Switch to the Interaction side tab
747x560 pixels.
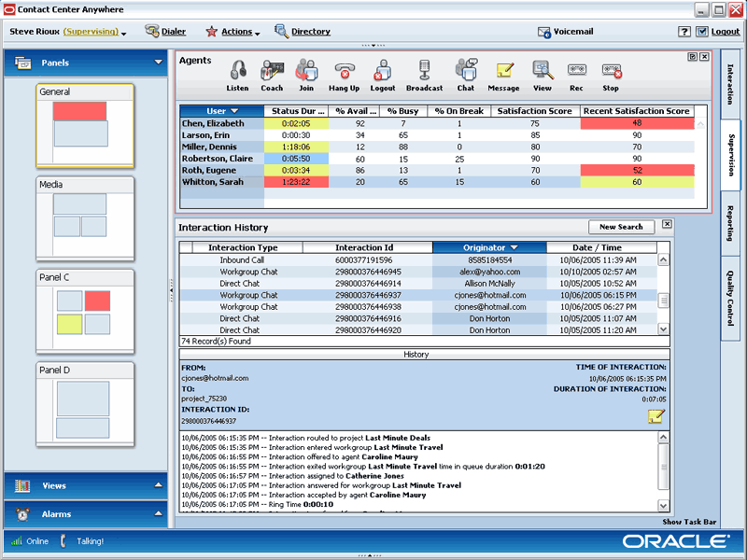pos(730,84)
